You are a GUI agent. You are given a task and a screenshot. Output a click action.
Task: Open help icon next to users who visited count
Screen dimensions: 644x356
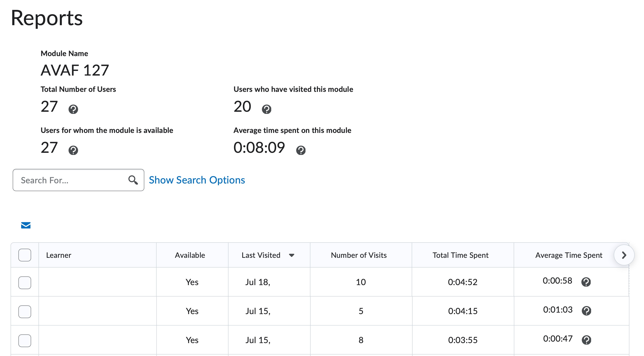point(267,109)
